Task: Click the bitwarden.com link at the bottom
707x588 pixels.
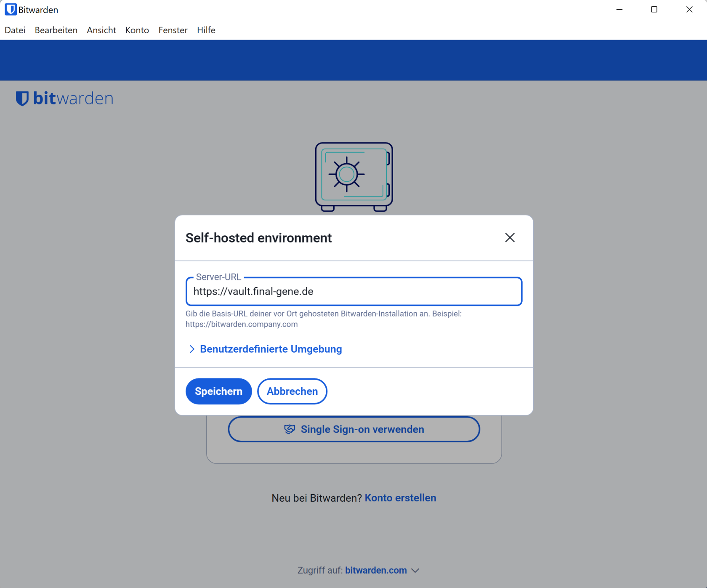Action: (x=376, y=570)
